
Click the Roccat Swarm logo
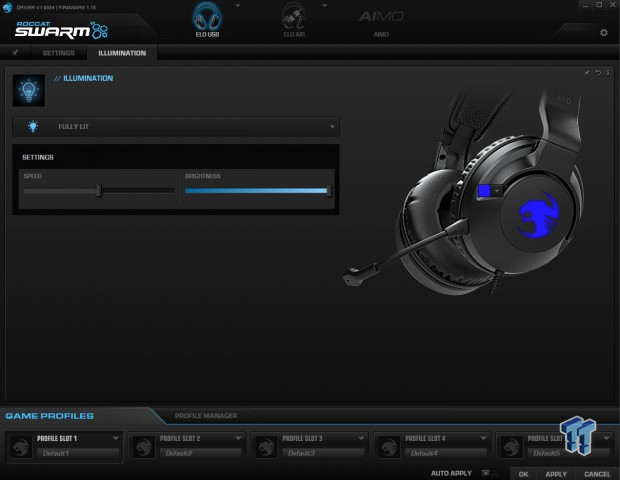61,30
